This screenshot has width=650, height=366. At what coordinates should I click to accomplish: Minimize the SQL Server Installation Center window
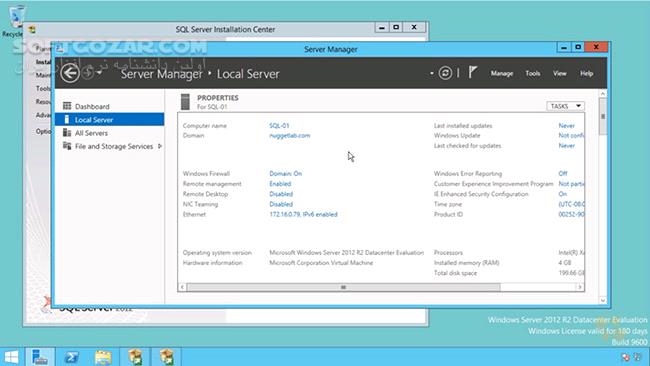[x=382, y=27]
